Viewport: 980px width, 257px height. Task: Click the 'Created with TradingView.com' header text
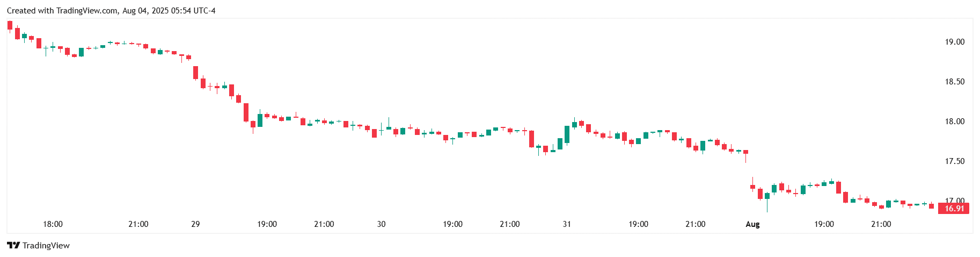click(x=62, y=11)
